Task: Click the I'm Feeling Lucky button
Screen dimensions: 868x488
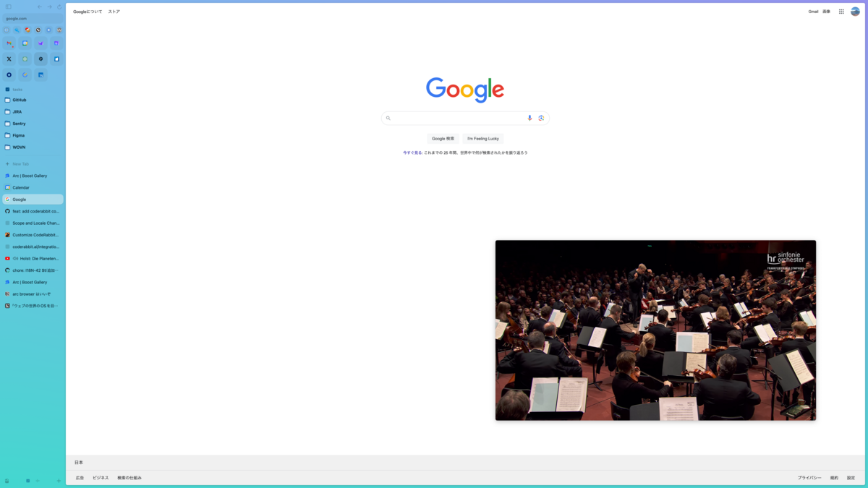Action: (483, 138)
